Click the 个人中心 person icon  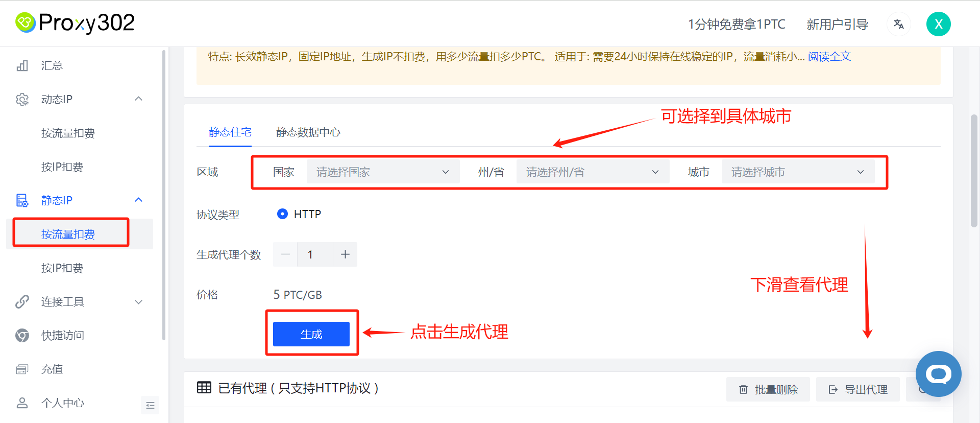click(x=22, y=403)
